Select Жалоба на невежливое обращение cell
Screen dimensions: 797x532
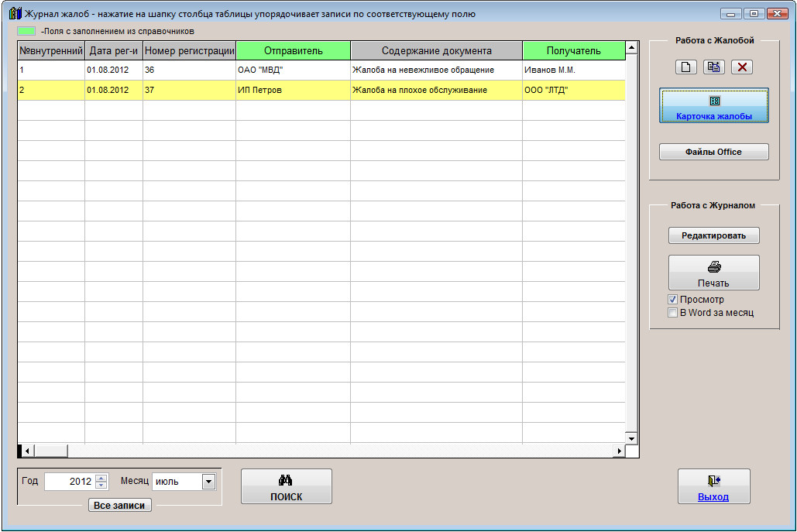(437, 70)
